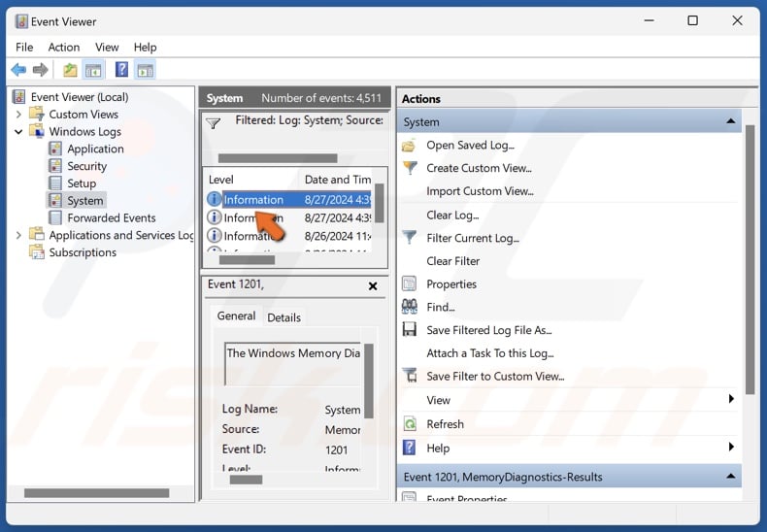Click the Show/Hide Console Tree icon
This screenshot has height=532, width=767.
[94, 70]
